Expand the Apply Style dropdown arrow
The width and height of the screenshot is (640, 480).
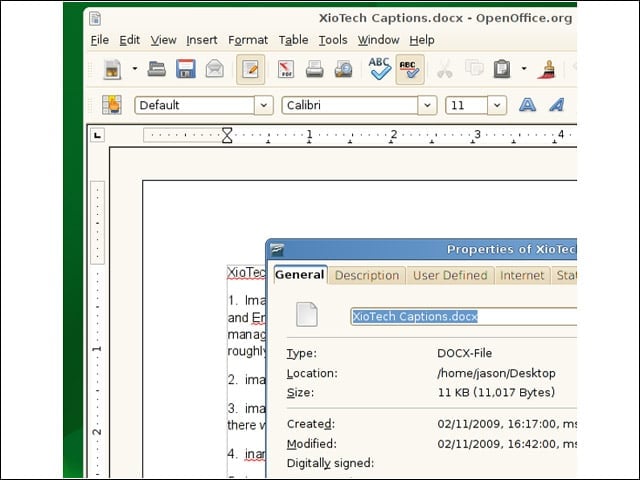(x=264, y=105)
